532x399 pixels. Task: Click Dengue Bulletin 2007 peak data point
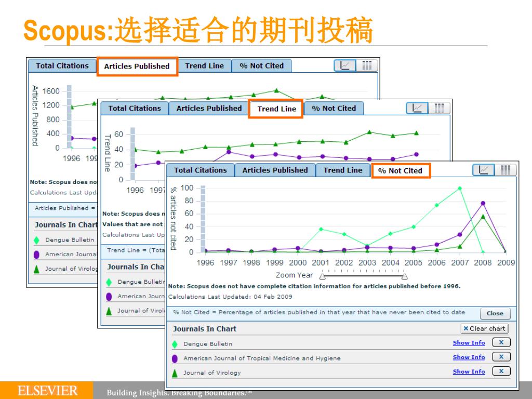pyautogui.click(x=460, y=188)
